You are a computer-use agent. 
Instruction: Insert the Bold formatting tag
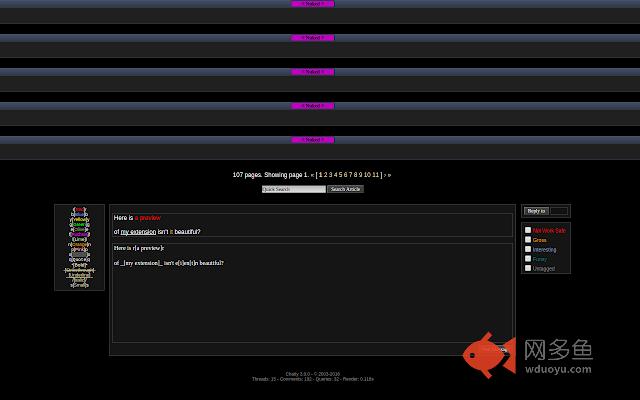coord(80,265)
